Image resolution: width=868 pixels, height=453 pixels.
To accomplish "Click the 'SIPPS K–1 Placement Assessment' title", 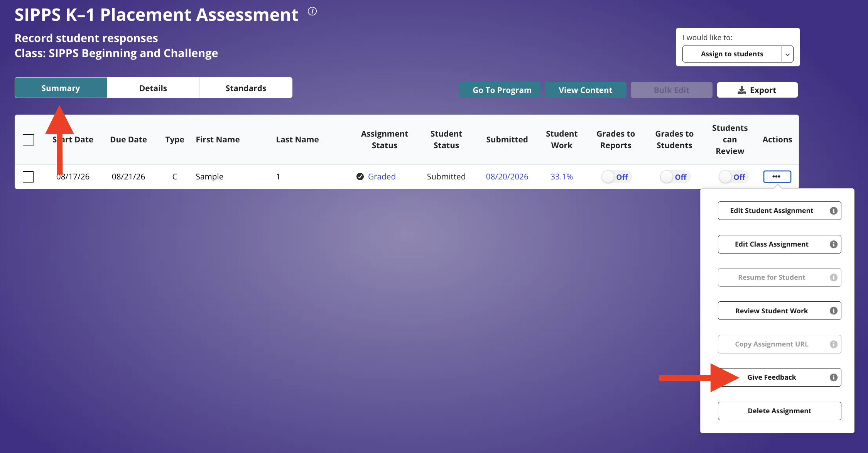I will pyautogui.click(x=157, y=15).
